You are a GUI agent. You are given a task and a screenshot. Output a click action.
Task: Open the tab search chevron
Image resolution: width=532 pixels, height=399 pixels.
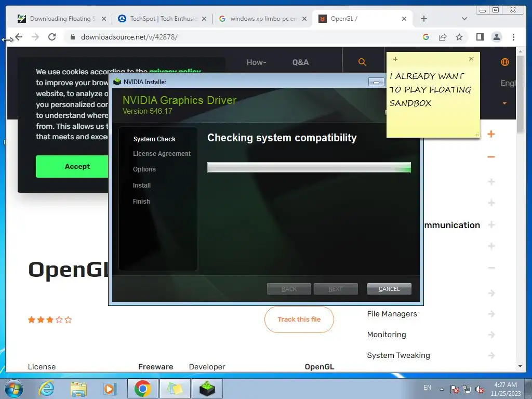[x=464, y=19]
